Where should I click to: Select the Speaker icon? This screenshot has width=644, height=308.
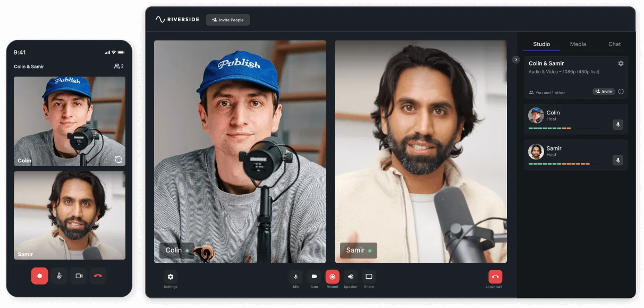[x=351, y=278]
